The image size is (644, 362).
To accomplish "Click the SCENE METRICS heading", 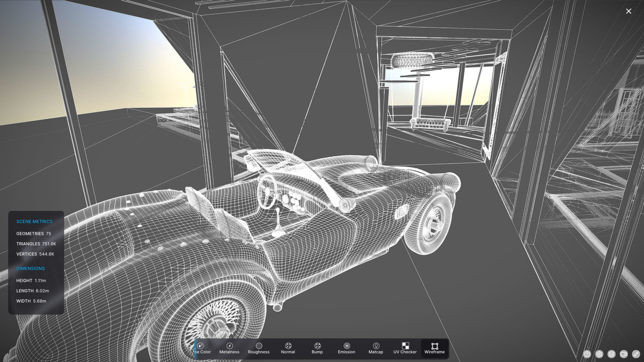I will pos(34,221).
